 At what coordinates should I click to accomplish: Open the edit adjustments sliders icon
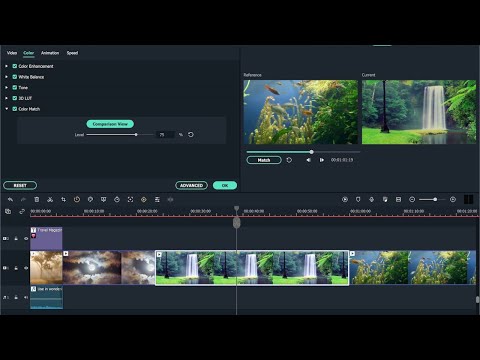tap(157, 199)
